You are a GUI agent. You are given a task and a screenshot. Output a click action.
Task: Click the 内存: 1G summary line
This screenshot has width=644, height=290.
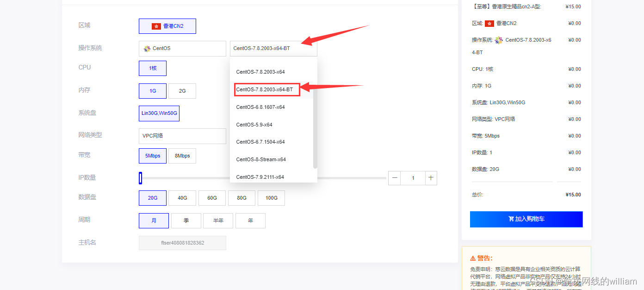482,86
